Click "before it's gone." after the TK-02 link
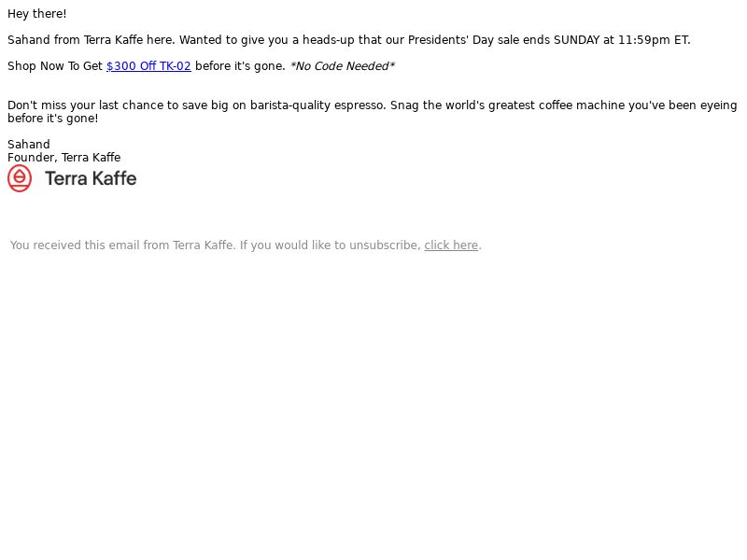The image size is (747, 560). tap(240, 66)
